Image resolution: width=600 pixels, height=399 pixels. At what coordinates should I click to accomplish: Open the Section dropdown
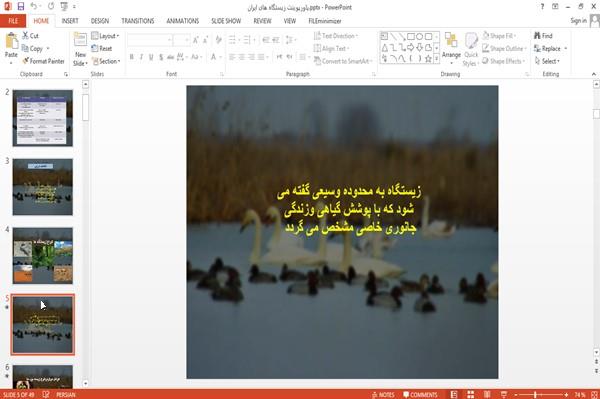point(106,61)
